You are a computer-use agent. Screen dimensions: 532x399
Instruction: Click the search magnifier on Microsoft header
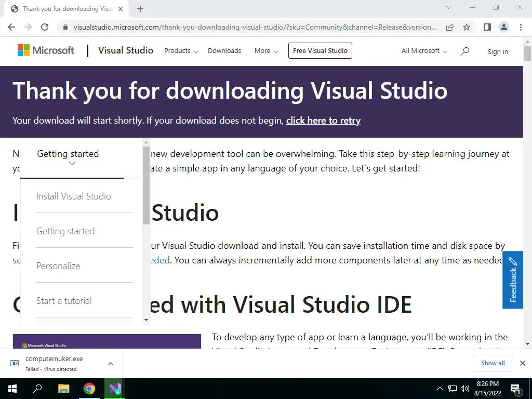pos(465,51)
